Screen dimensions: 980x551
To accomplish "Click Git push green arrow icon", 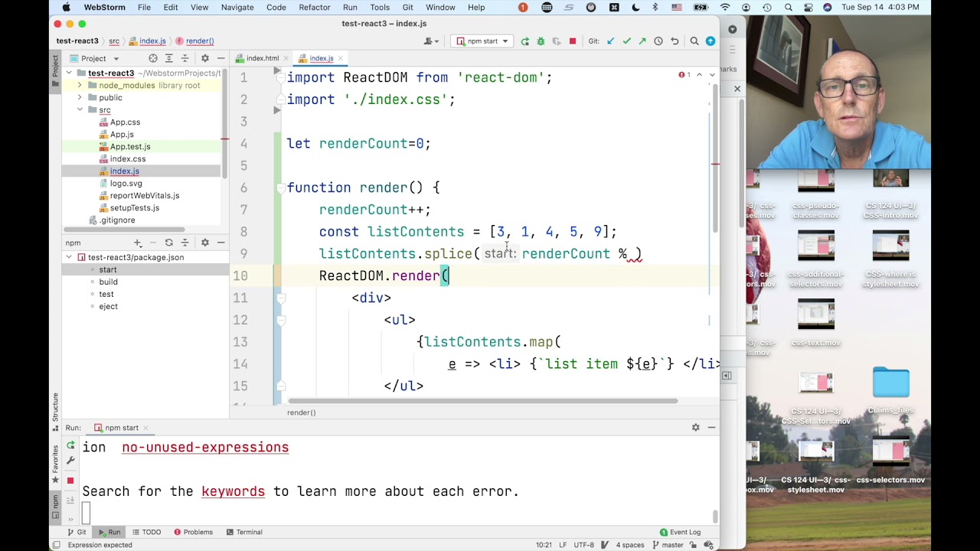I will coord(642,41).
